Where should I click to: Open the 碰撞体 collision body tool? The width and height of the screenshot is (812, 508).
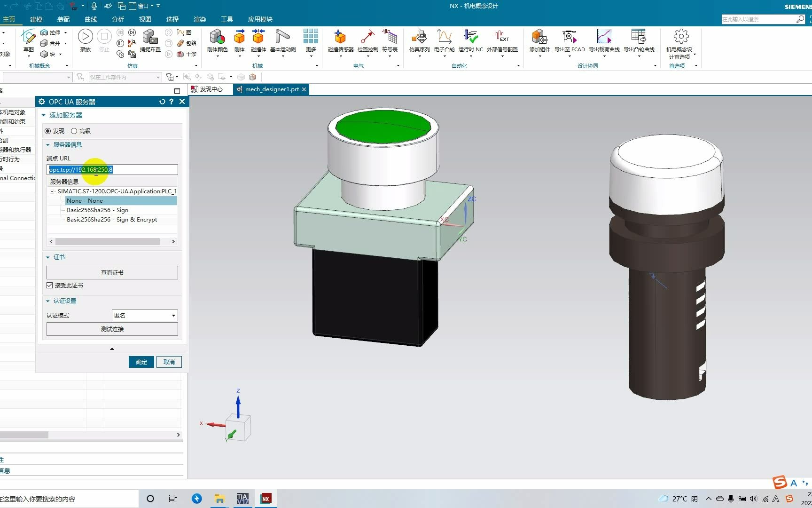(x=258, y=37)
